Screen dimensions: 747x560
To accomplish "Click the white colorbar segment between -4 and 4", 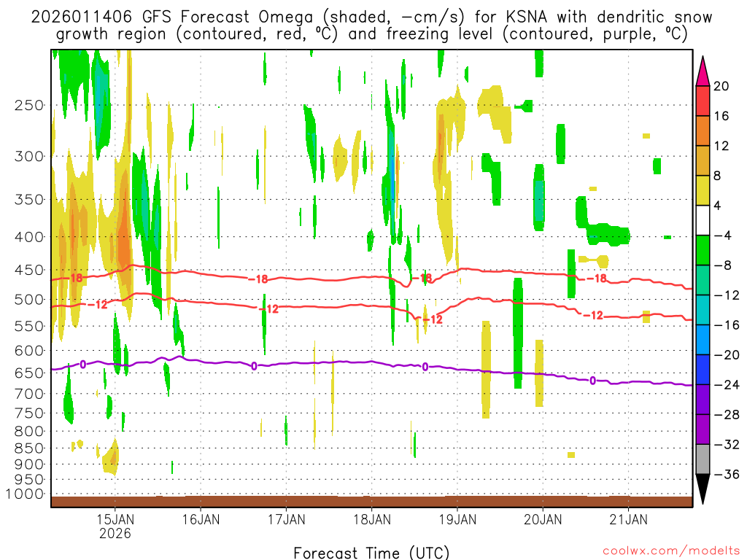I will [x=703, y=220].
